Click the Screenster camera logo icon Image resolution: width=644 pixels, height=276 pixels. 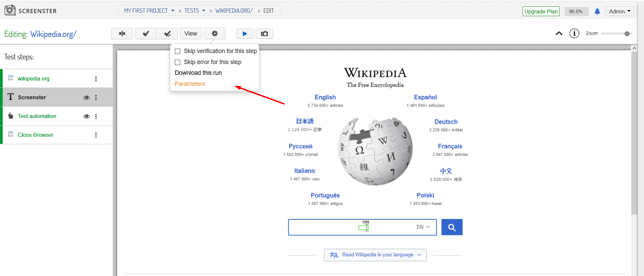(10, 10)
